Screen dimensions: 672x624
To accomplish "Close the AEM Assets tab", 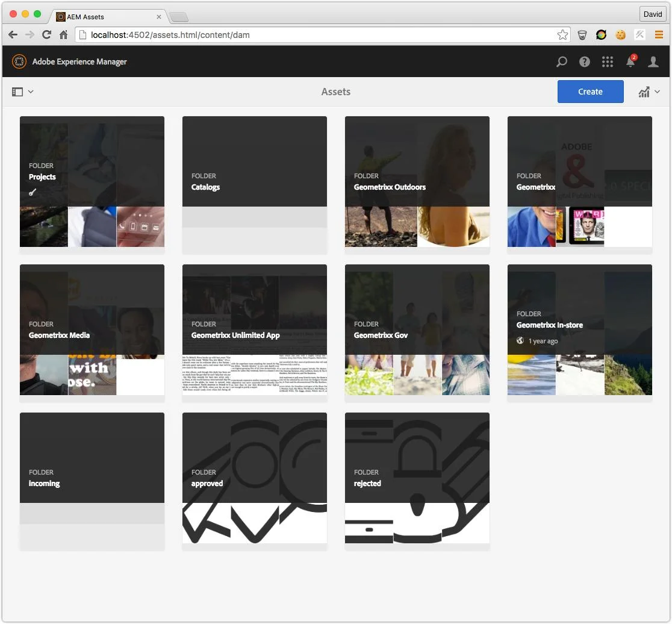I will coord(159,17).
